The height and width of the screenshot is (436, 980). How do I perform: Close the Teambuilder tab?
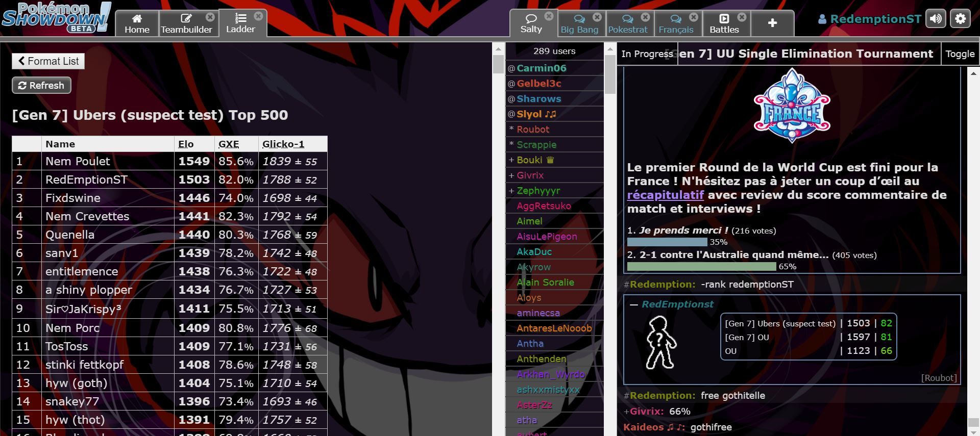pos(210,17)
